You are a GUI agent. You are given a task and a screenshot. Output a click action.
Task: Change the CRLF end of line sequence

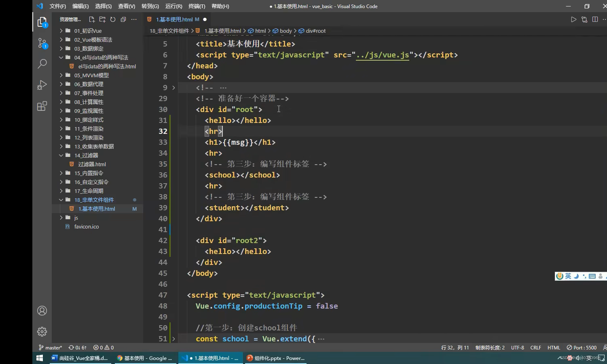tap(535, 347)
